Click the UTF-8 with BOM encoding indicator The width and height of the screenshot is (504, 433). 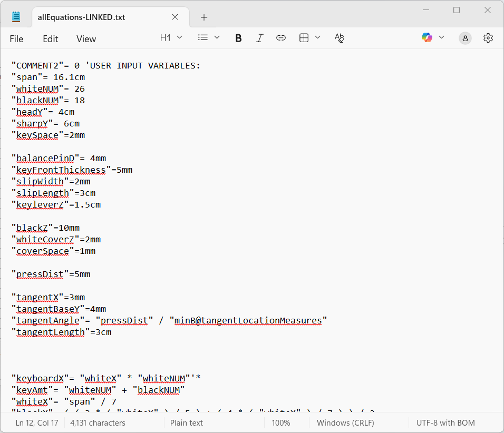pos(445,423)
